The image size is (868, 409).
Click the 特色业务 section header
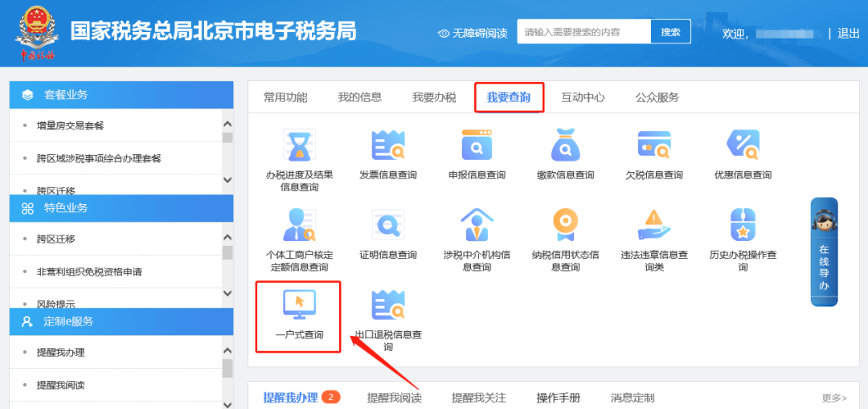122,208
